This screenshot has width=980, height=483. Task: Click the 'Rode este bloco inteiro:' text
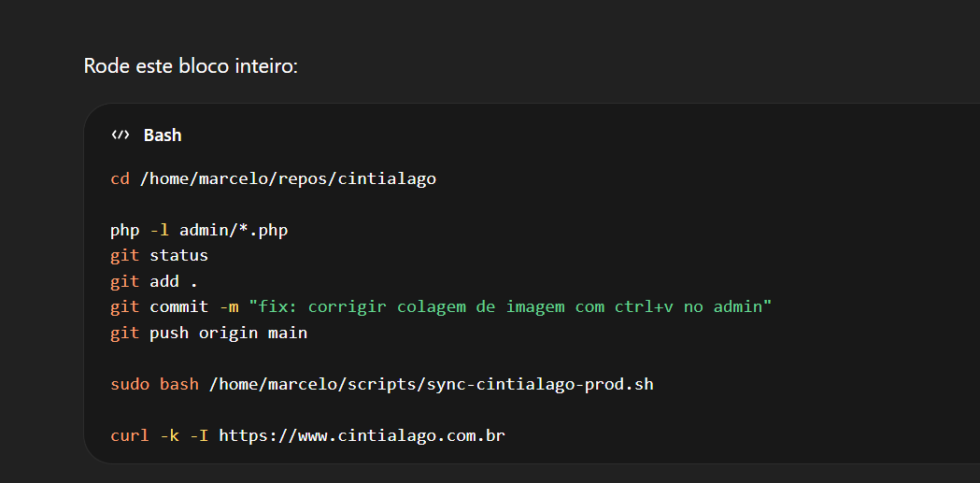tap(191, 66)
